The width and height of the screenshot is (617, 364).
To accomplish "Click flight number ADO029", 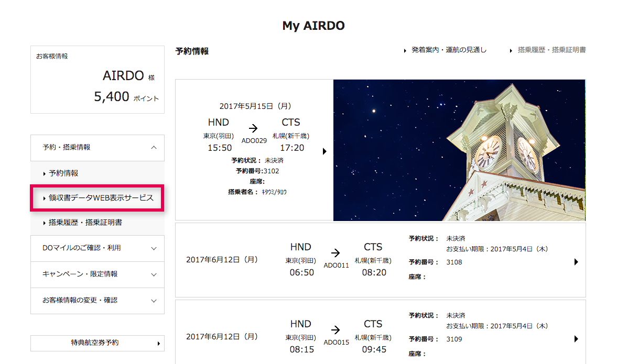I will click(x=254, y=141).
